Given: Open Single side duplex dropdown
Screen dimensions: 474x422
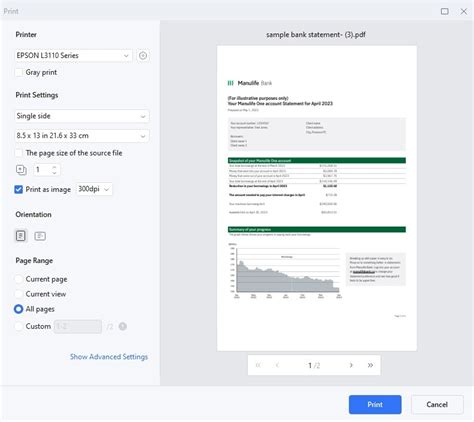Looking at the screenshot, I should [x=82, y=116].
